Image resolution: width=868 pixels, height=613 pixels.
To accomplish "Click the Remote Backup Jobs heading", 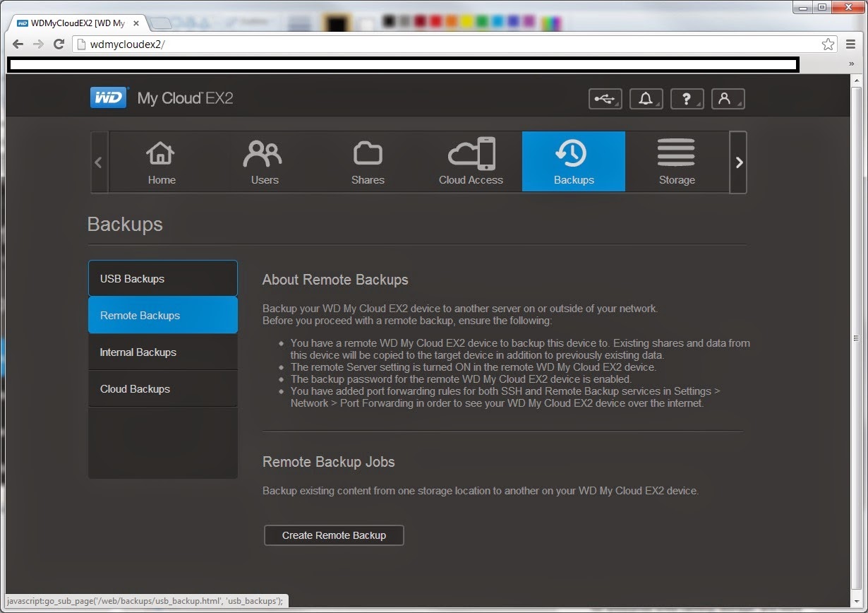I will [329, 462].
